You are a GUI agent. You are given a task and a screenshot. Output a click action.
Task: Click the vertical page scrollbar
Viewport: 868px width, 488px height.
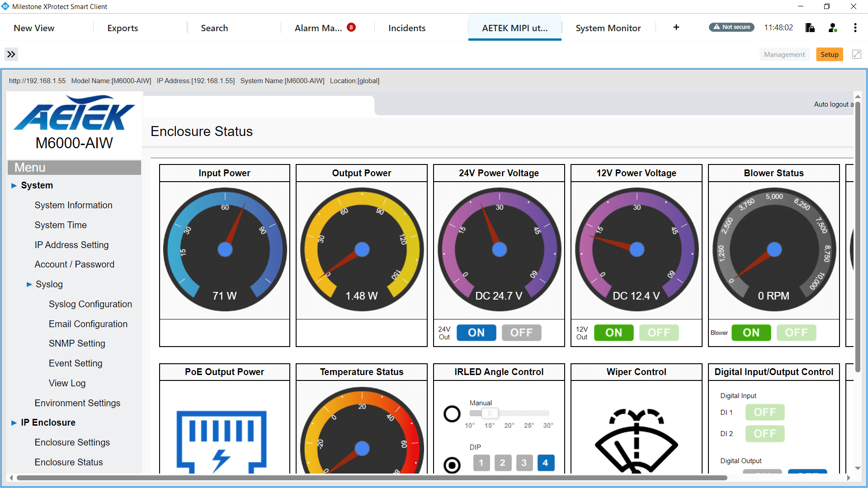(x=858, y=237)
